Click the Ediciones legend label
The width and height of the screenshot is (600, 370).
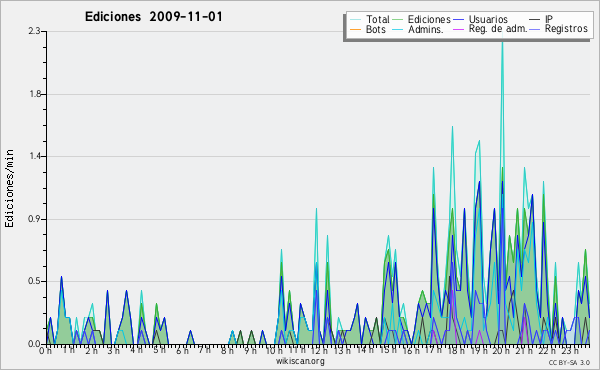coord(429,19)
